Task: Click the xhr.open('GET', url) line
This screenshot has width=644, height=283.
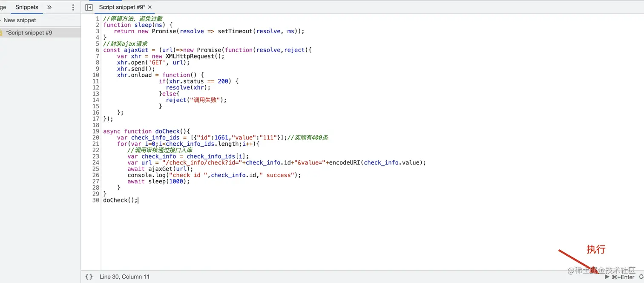Action: pyautogui.click(x=153, y=62)
